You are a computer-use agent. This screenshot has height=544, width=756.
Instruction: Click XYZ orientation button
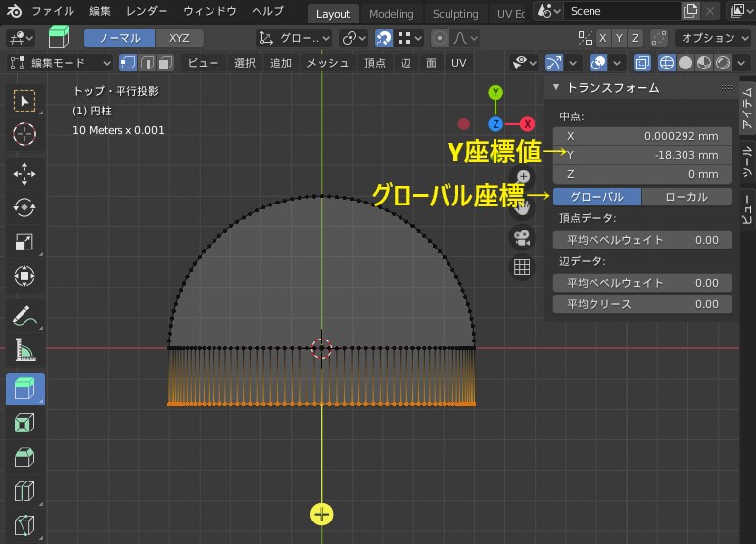click(x=179, y=38)
